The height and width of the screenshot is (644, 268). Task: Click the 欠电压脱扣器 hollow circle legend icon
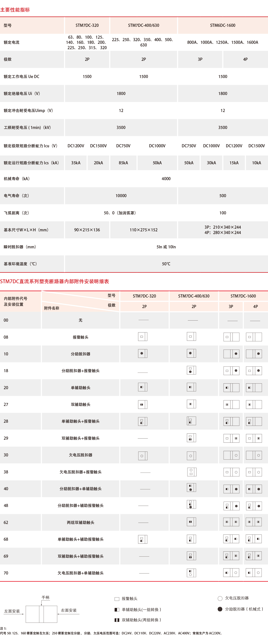220,598
